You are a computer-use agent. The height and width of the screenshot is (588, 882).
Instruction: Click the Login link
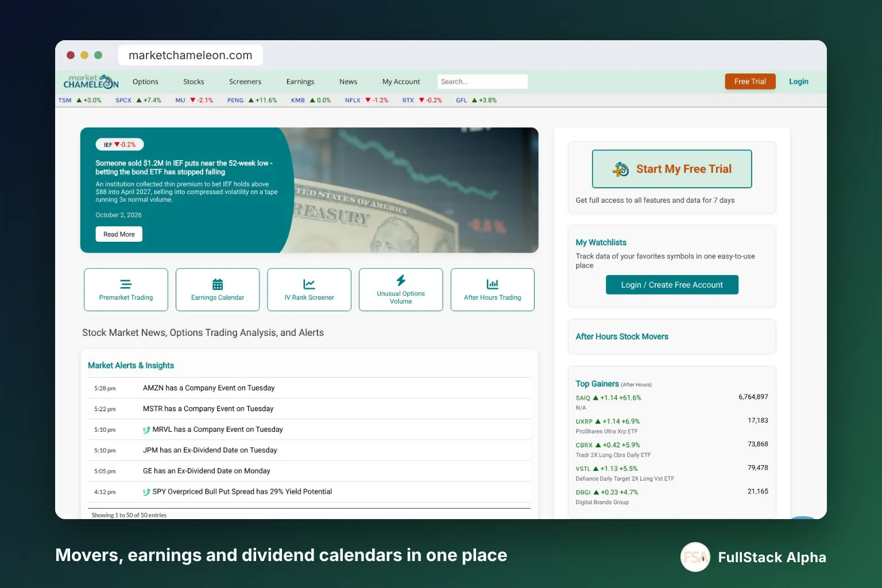tap(798, 82)
